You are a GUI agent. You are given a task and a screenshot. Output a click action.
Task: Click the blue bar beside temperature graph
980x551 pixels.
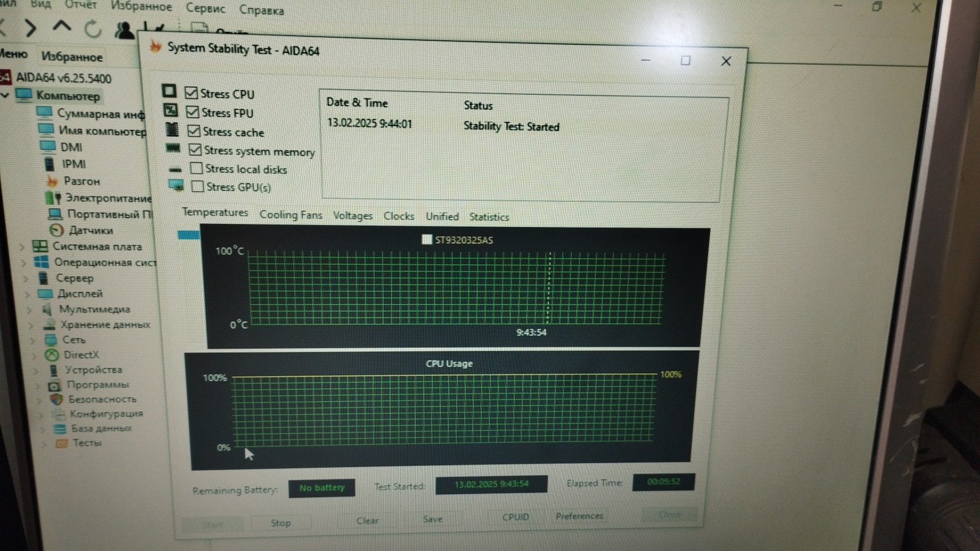pos(188,235)
